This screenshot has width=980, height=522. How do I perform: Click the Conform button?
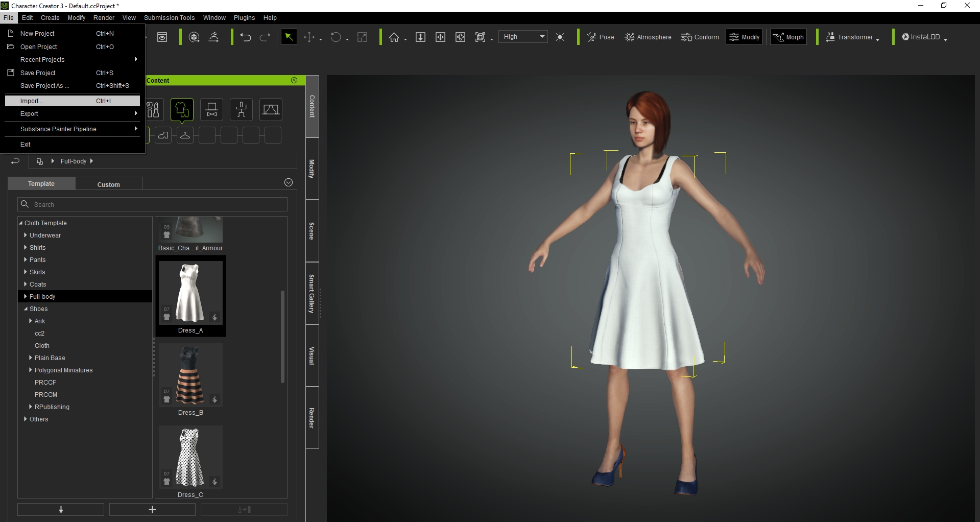[x=700, y=37]
